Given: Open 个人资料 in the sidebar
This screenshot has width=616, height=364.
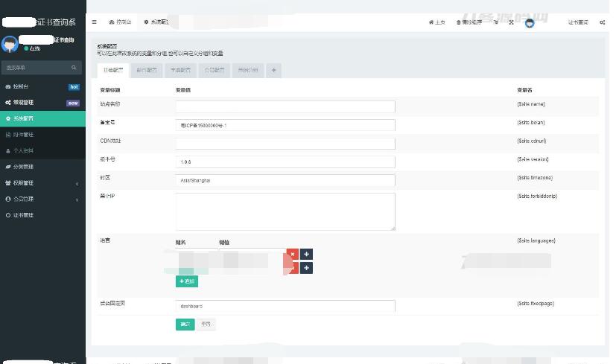Looking at the screenshot, I should (42, 151).
